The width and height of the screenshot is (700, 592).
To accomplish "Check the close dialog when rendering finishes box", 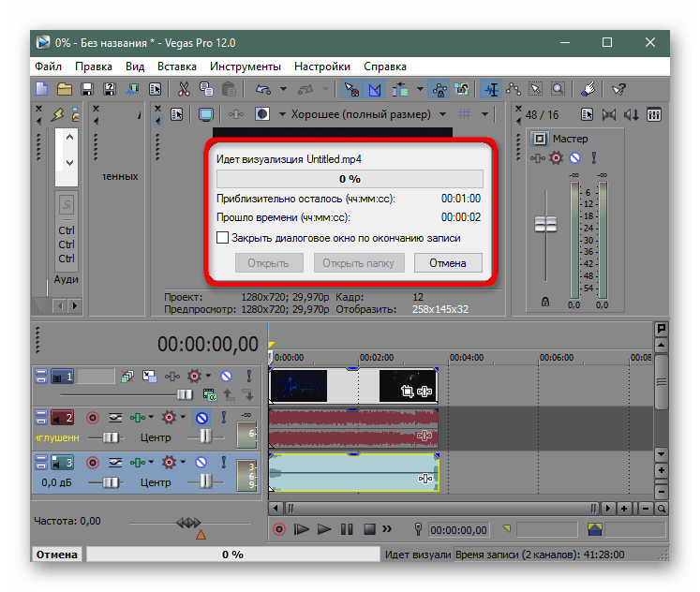I will pyautogui.click(x=223, y=238).
